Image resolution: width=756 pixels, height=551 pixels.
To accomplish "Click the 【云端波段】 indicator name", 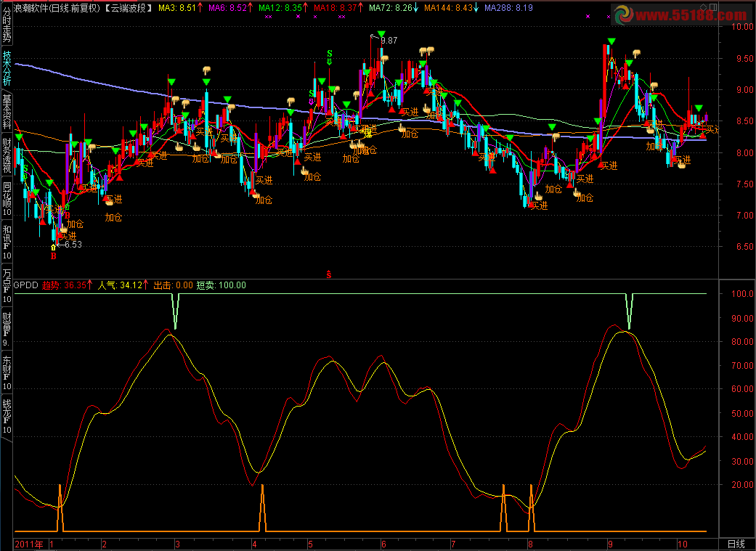I will [x=129, y=8].
